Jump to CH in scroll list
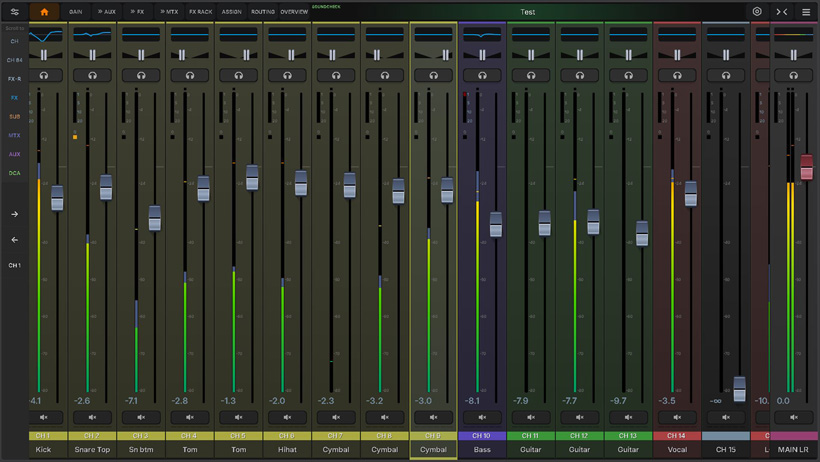 (x=15, y=41)
